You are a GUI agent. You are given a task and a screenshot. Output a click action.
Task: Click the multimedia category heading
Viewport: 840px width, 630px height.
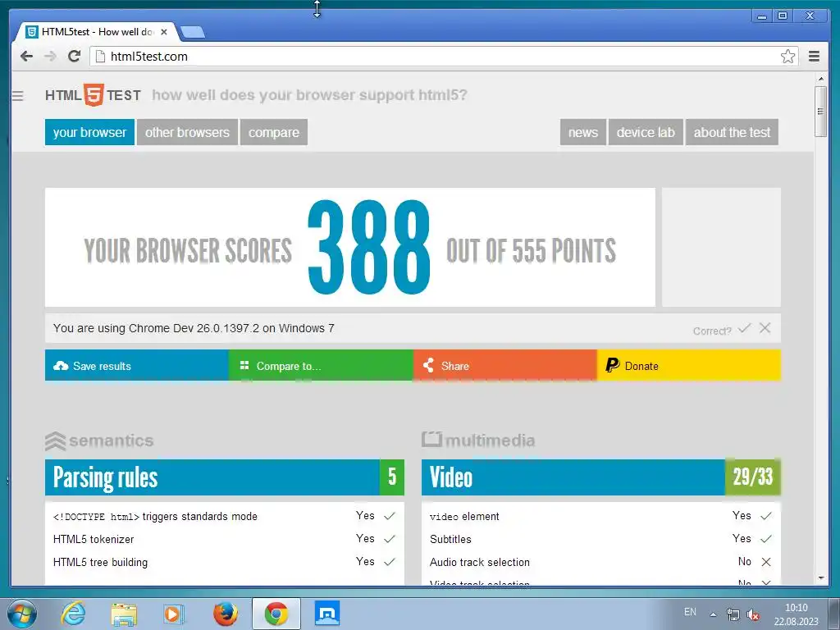click(478, 441)
